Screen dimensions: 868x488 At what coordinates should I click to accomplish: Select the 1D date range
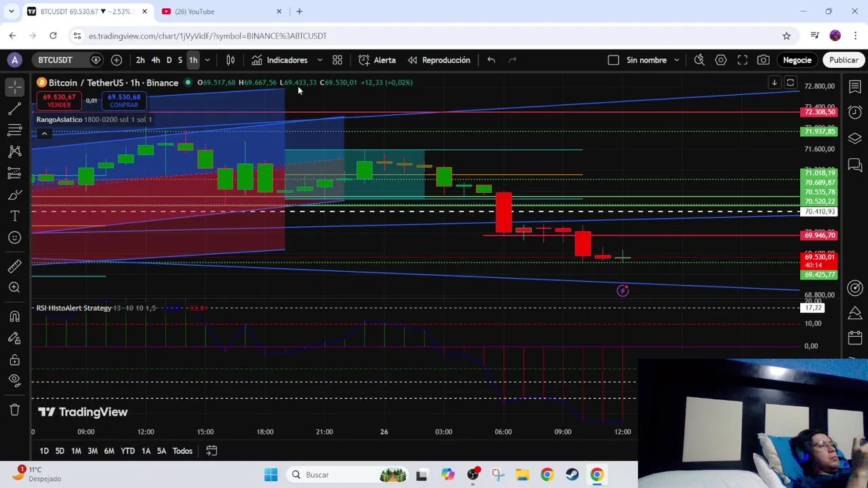(x=44, y=451)
